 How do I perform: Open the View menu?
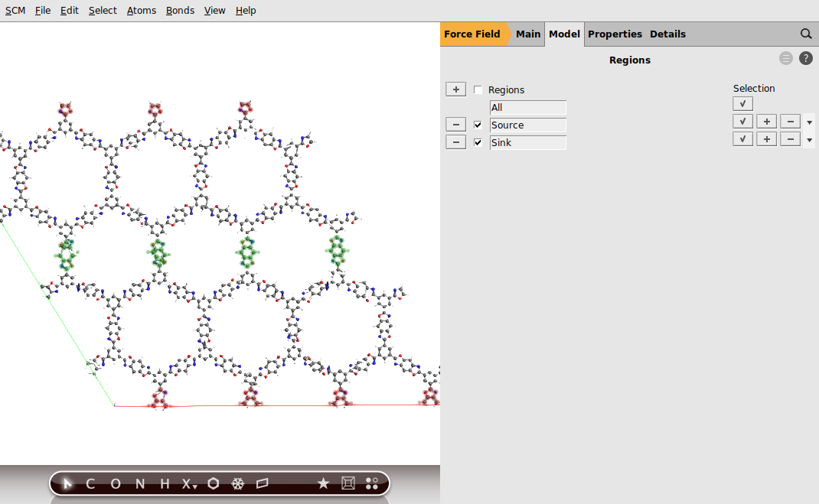(214, 11)
